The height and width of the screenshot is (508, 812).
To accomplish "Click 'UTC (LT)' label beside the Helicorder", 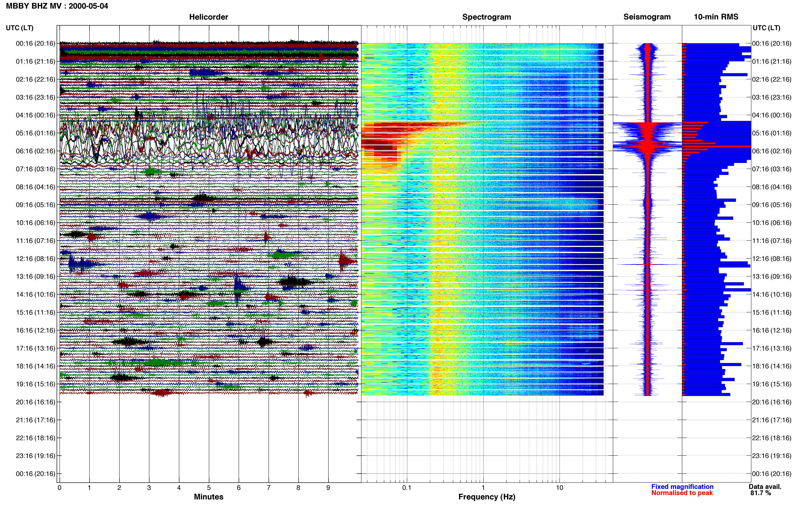I will [x=19, y=28].
